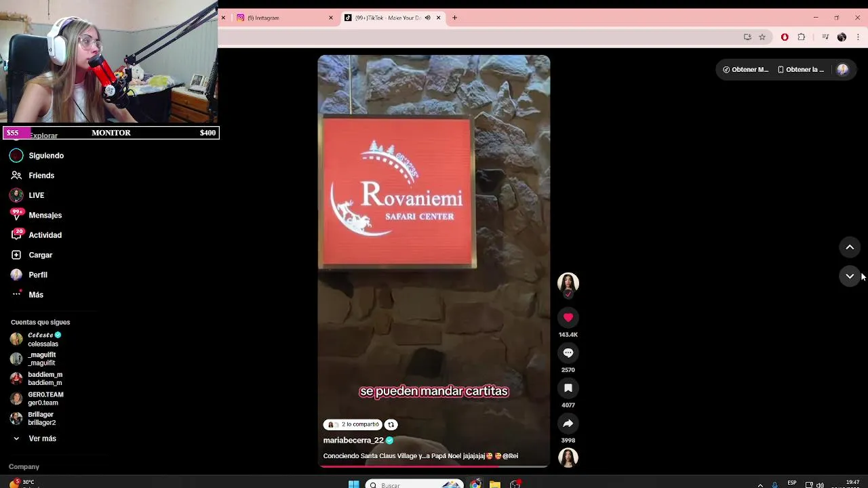The width and height of the screenshot is (868, 488).
Task: Open Chrome from the taskbar
Action: coord(475,484)
